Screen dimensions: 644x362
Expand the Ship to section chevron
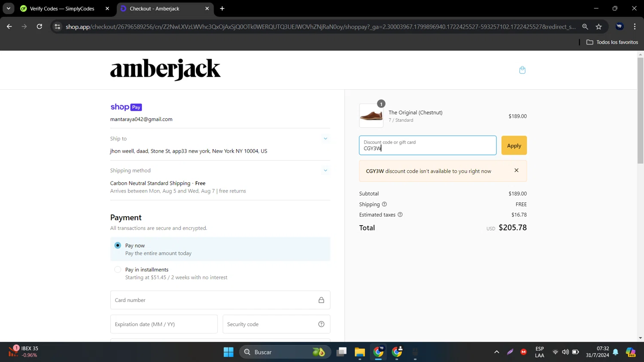coord(325,139)
